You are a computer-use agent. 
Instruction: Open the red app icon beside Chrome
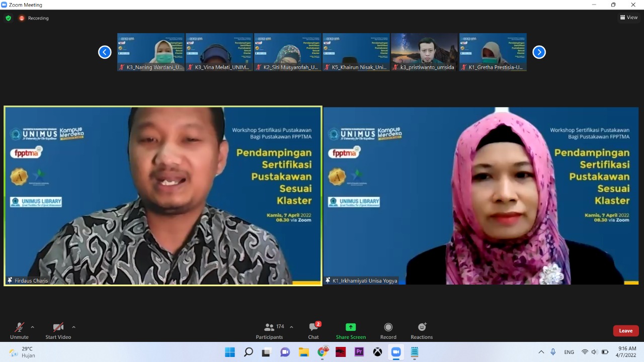[341, 352]
